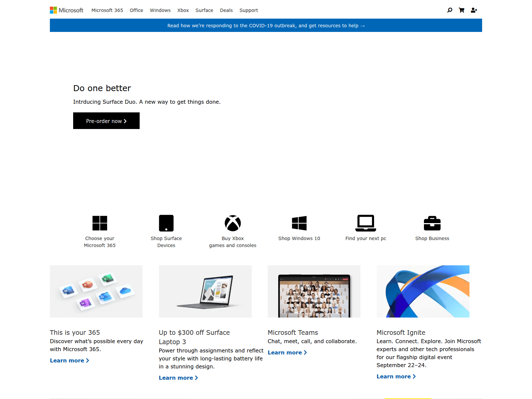Image resolution: width=532 pixels, height=399 pixels.
Task: Click 'Up to $300 off Surface Laptop 3' heading
Action: 194,337
